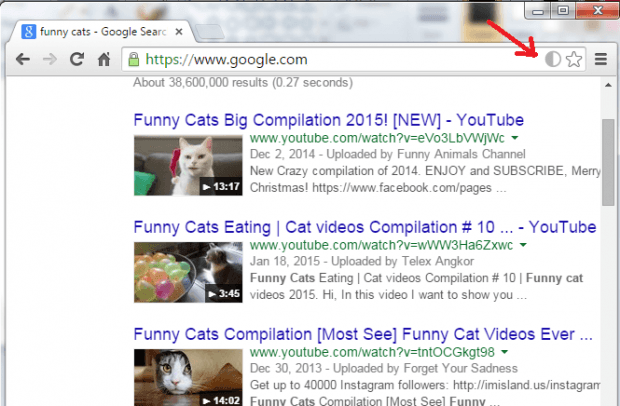Close the browser window with the red X
This screenshot has width=620, height=406.
(597, 11)
